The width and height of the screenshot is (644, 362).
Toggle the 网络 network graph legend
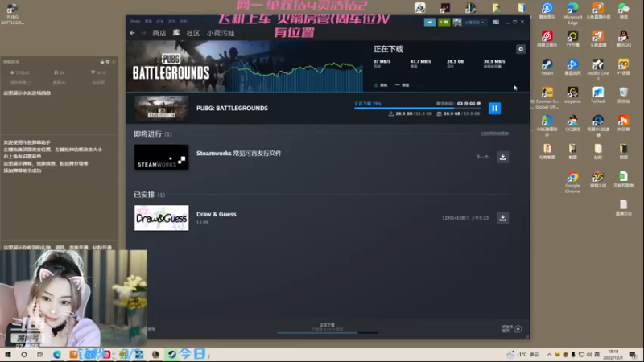[x=381, y=85]
